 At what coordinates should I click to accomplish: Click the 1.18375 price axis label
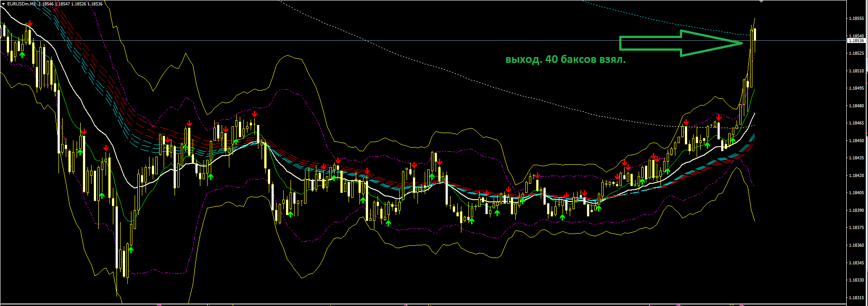(856, 228)
